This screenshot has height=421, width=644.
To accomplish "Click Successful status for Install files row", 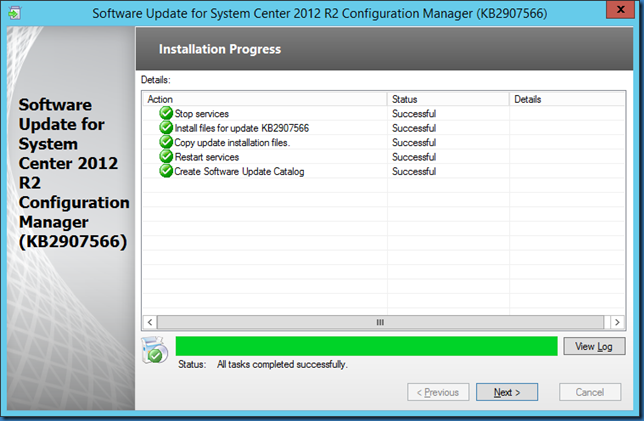I will [414, 128].
